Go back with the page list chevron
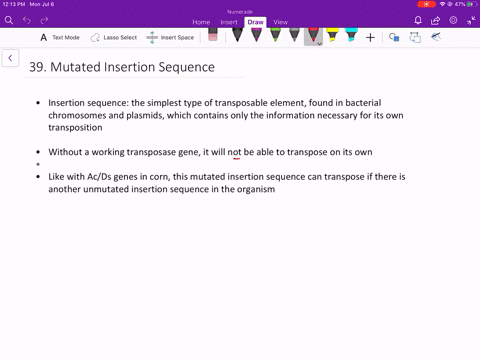The image size is (480, 360). pyautogui.click(x=10, y=58)
